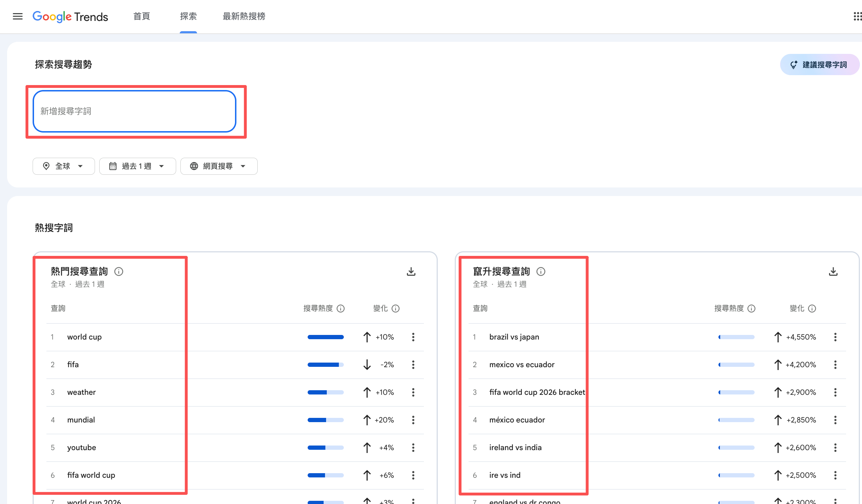Click the 建議搜尋字詞 button
This screenshot has width=862, height=504.
(x=819, y=65)
